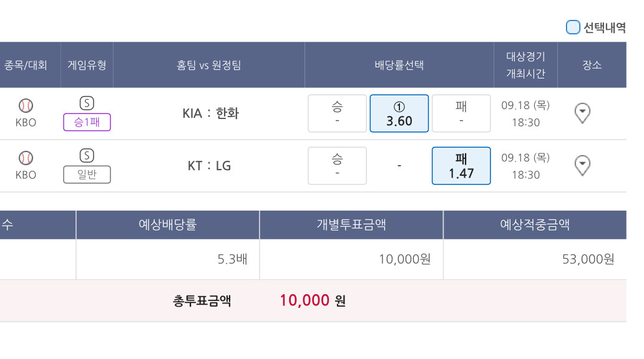
Task: Click the 10,000원 individual bet amount
Action: point(404,259)
